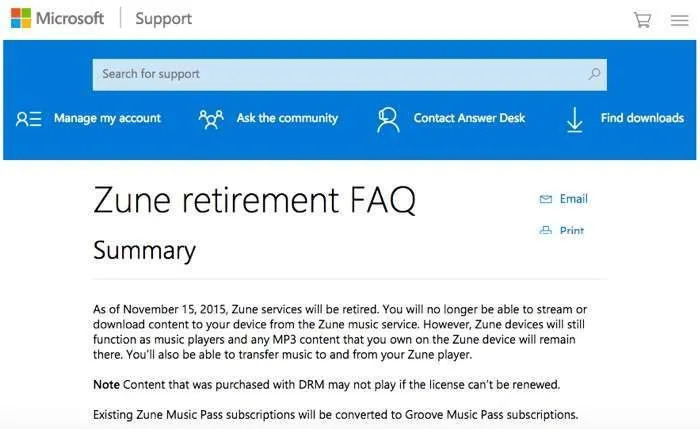Click the printer icon beside Print
Viewport: 700px width, 429px height.
tap(546, 230)
